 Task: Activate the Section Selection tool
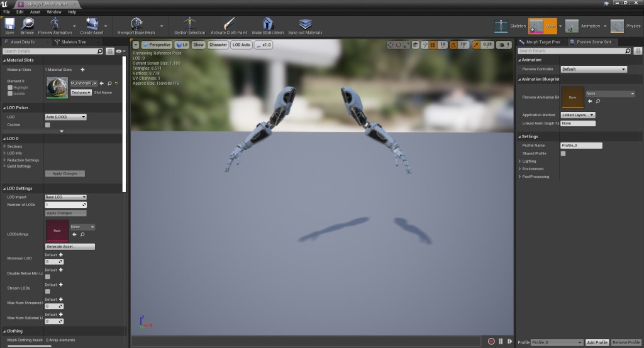tap(189, 24)
